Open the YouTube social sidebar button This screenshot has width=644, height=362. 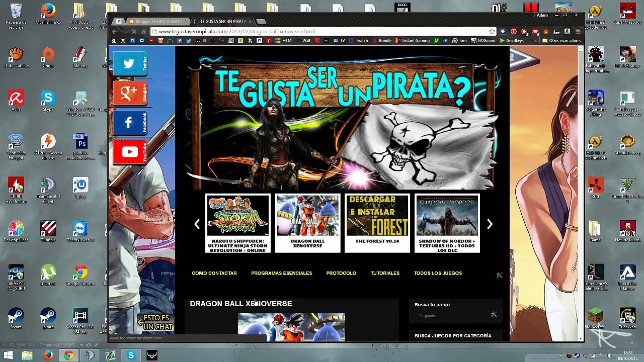tap(130, 152)
